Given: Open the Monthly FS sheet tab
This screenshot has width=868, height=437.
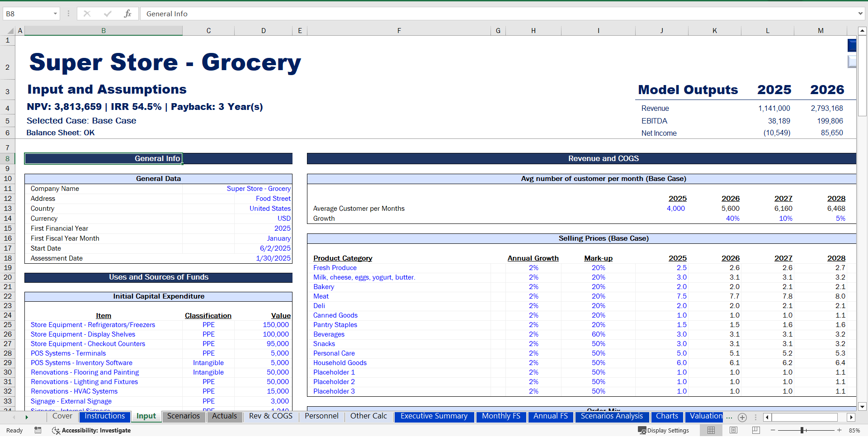Looking at the screenshot, I should (501, 416).
